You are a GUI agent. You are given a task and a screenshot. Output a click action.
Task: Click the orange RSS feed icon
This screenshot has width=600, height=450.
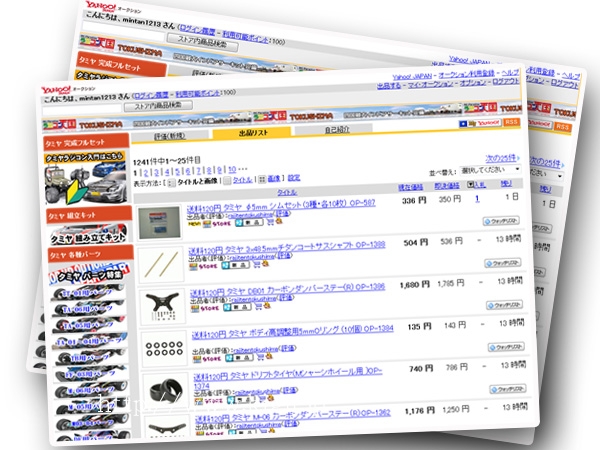click(x=510, y=122)
